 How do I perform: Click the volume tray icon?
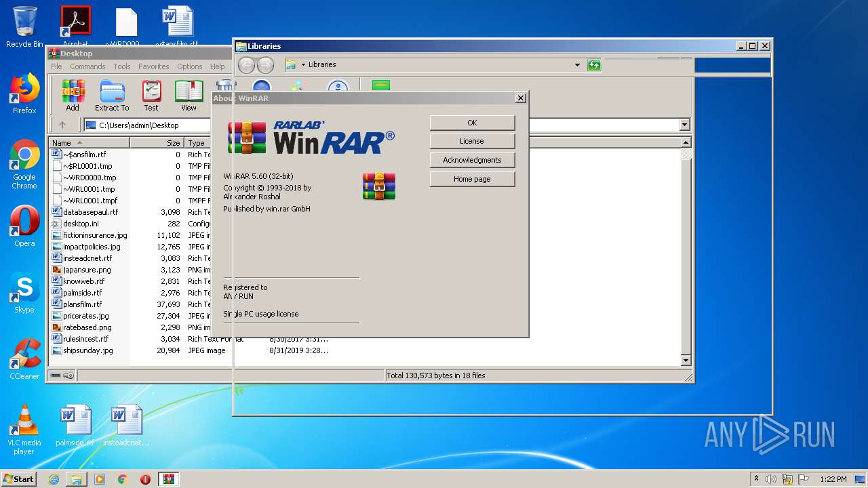tap(771, 479)
